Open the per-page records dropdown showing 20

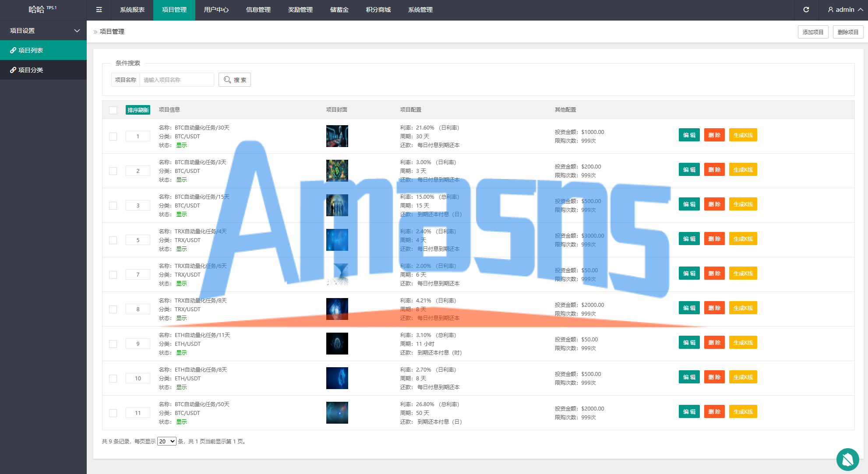166,441
